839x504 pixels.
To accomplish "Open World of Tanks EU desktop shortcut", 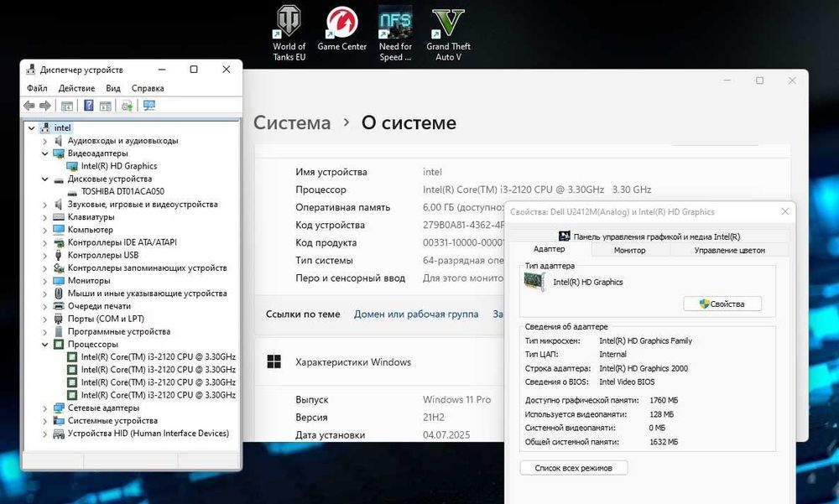I will (289, 33).
